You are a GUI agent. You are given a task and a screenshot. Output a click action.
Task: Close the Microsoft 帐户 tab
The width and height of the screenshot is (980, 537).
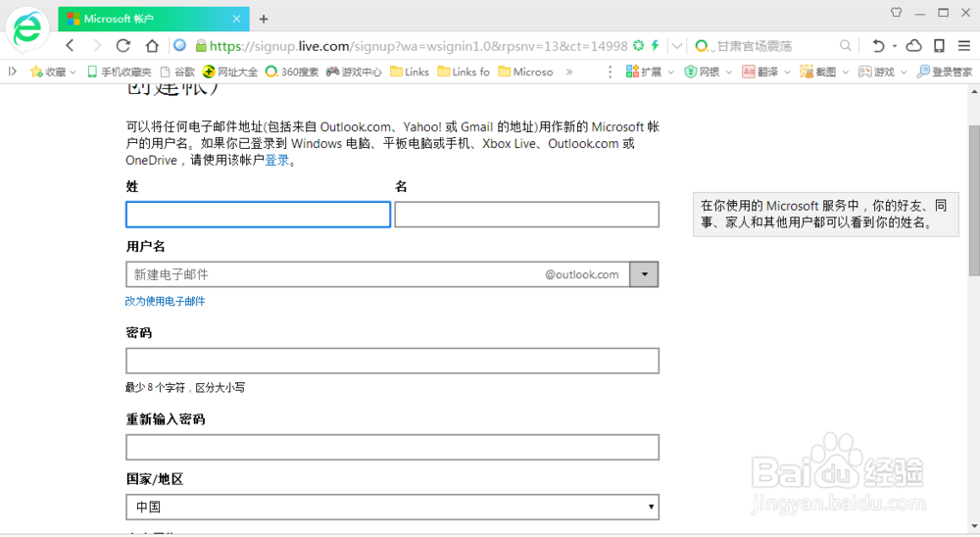click(236, 19)
